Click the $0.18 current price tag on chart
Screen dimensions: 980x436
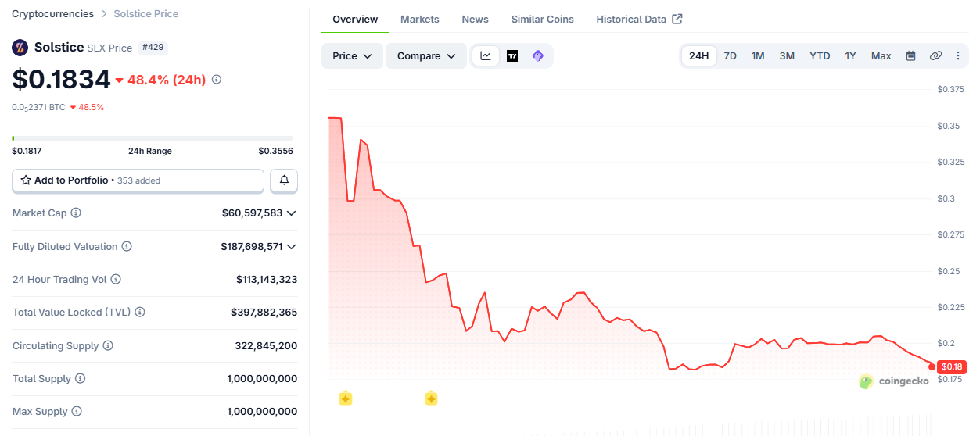coord(953,366)
